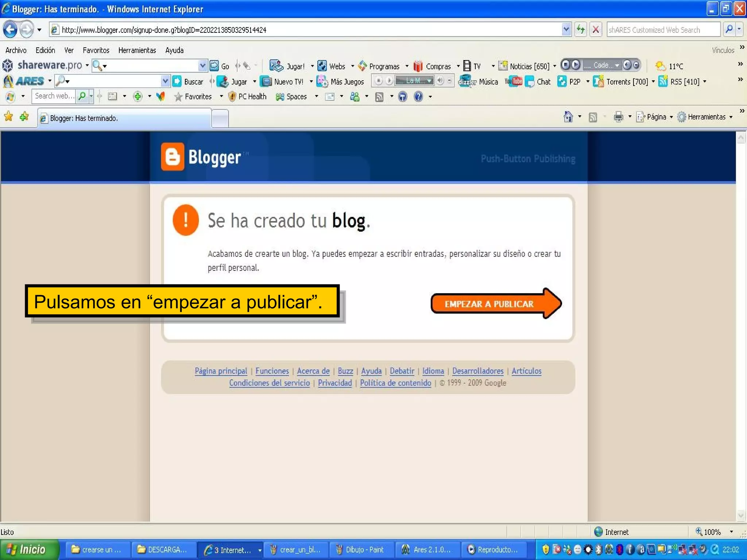This screenshot has width=747, height=560.
Task: Open the Privacidad footer link
Action: [x=335, y=383]
